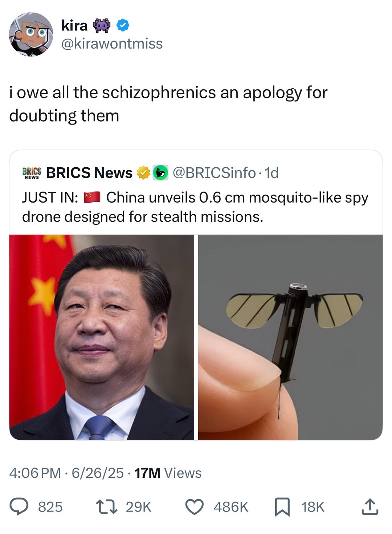The image size is (392, 534).
Task: View the 17M Views analytics
Action: click(168, 473)
